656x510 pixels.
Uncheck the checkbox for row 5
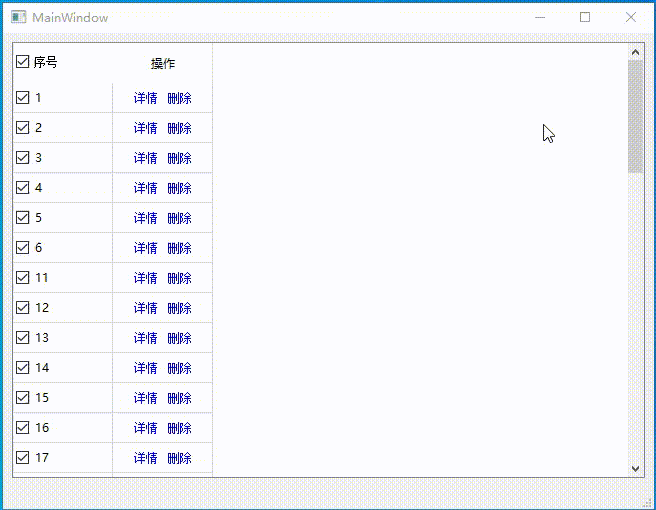(23, 218)
